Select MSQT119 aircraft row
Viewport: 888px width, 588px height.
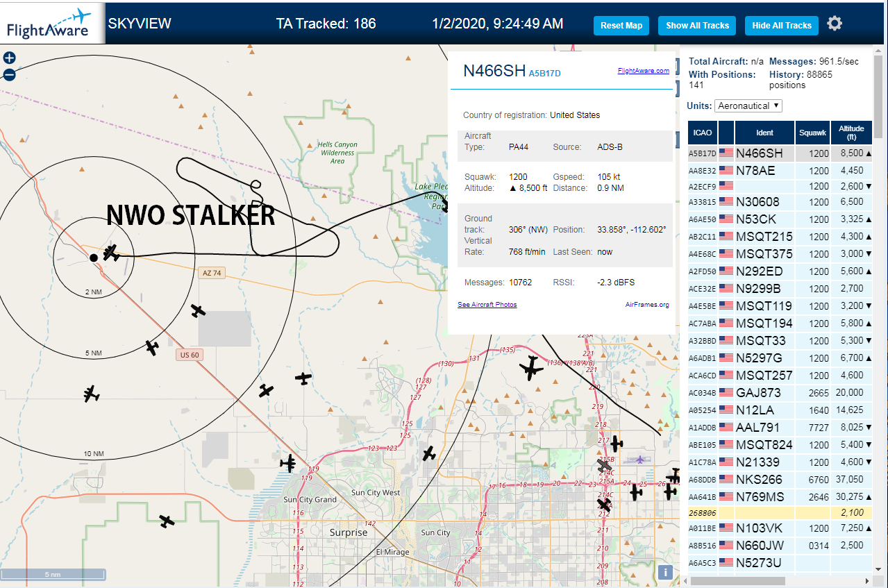click(780, 306)
